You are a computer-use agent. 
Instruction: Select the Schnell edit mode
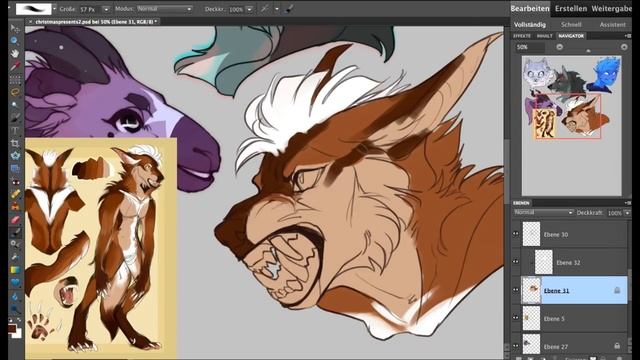(571, 24)
